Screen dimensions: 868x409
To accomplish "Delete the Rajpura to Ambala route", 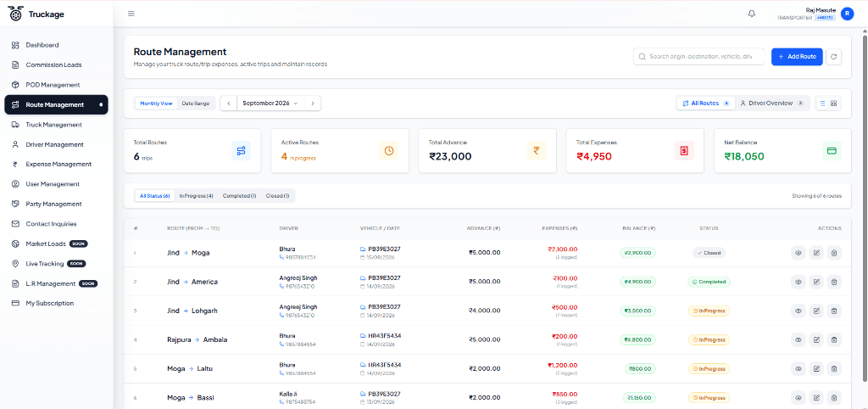I will [834, 339].
